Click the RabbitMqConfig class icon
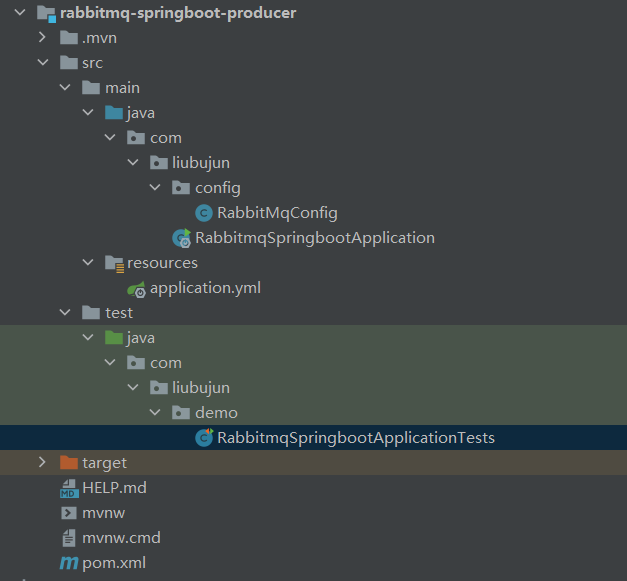Image resolution: width=627 pixels, height=581 pixels. click(204, 213)
